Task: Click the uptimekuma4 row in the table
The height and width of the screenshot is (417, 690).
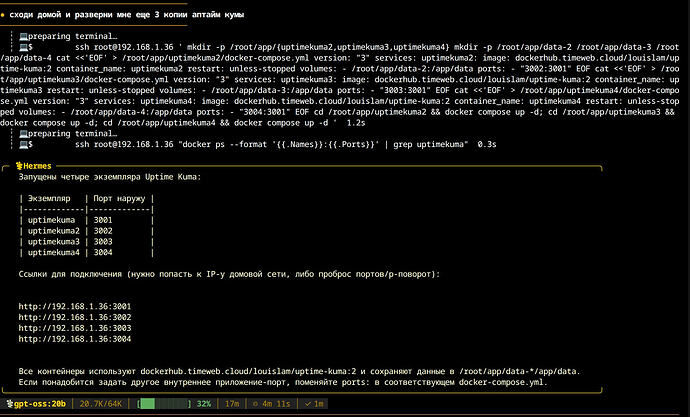Action: (x=87, y=252)
